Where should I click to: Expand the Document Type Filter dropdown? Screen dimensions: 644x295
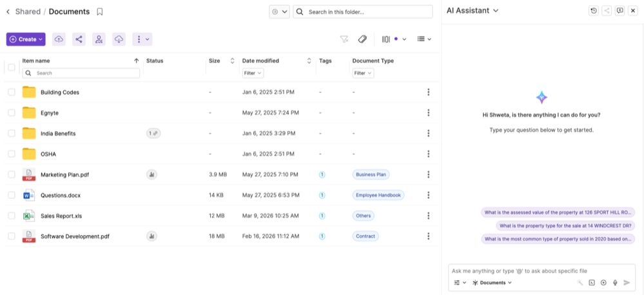[x=363, y=74]
